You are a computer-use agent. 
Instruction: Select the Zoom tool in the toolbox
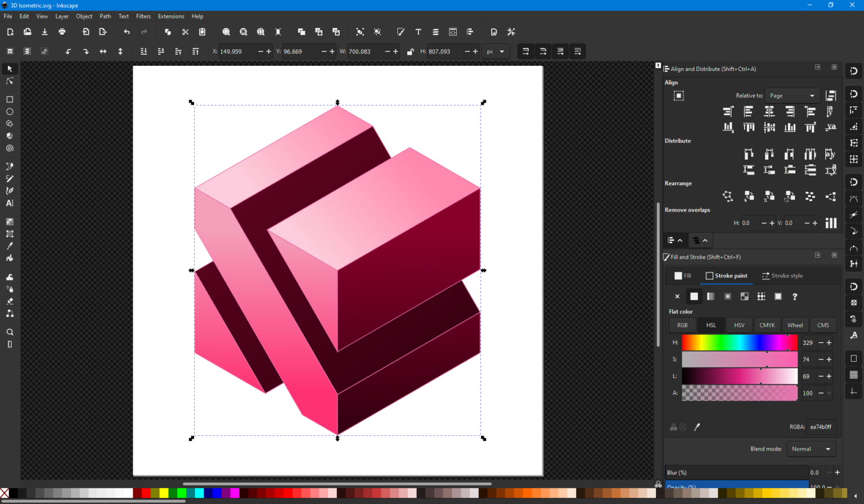(x=9, y=332)
